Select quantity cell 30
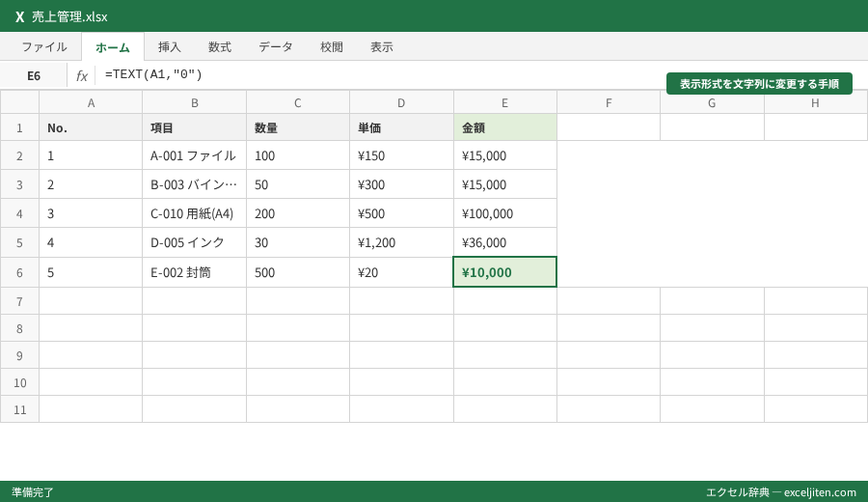Screen dimensions: 868x502 [x=298, y=242]
